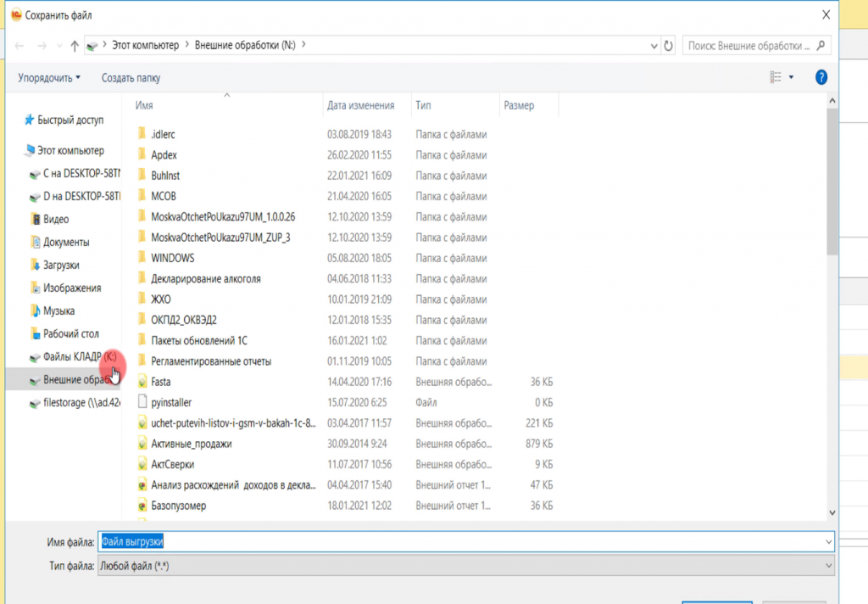868x604 pixels.
Task: Open the view options dropdown
Action: (791, 77)
